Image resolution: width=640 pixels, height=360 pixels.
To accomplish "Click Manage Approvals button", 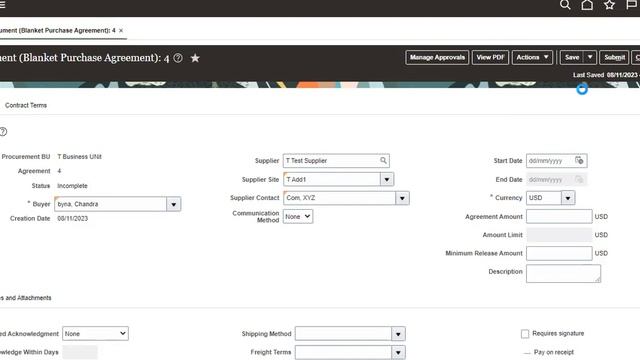I will pyautogui.click(x=437, y=58).
